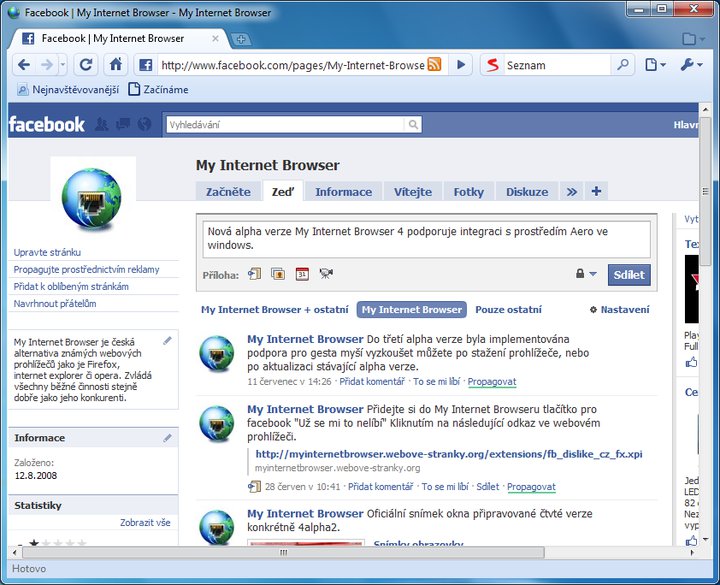Open notifications globe icon in Facebook header
This screenshot has height=585, width=720.
coord(144,124)
